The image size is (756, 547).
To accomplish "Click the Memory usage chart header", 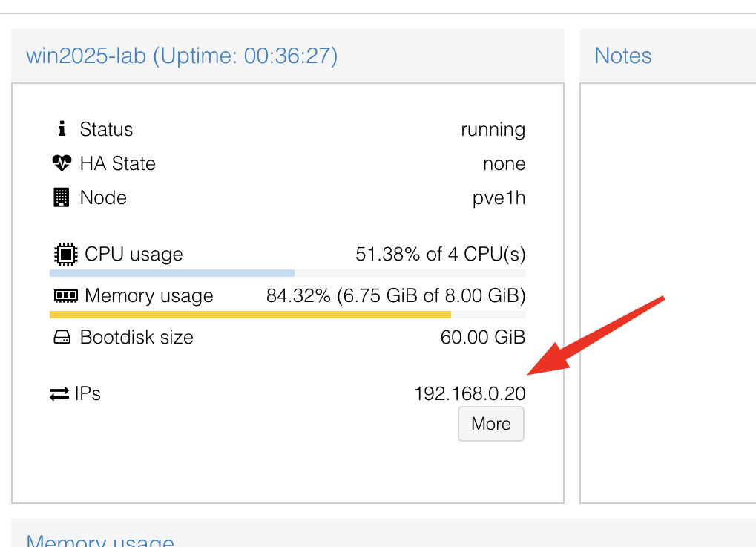I will [x=100, y=540].
